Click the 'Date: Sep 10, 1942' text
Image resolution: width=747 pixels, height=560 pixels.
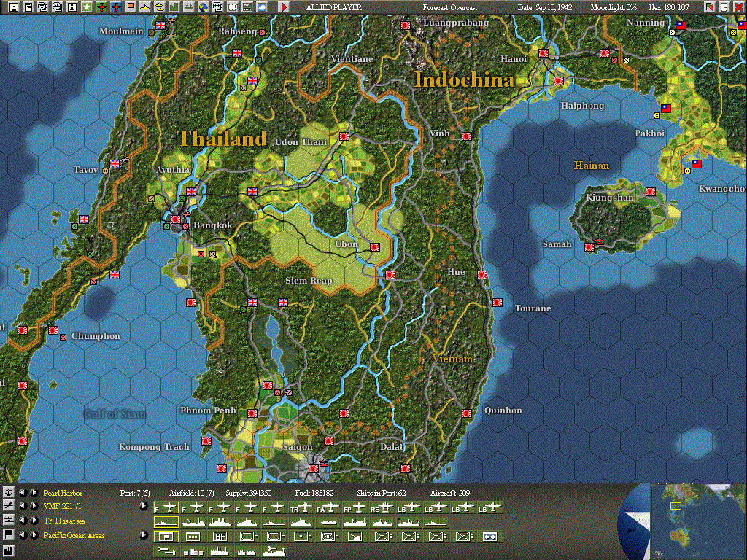tap(544, 7)
